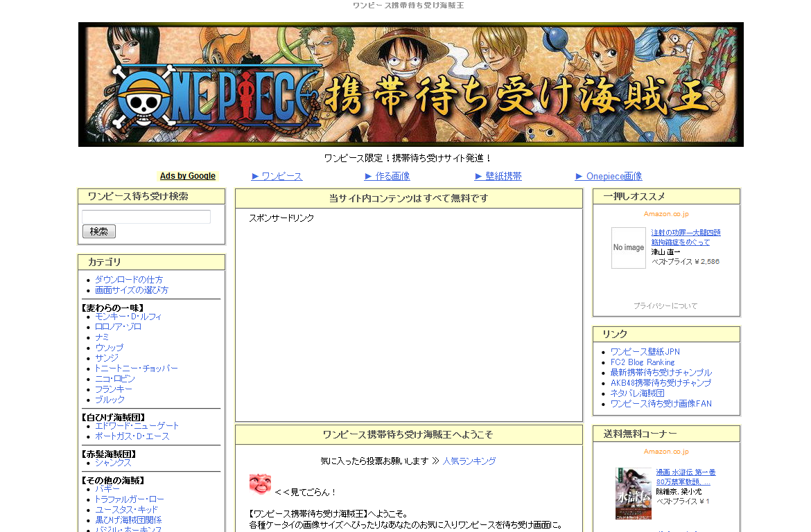Open 黒ひげ海賊団関係 link

[x=128, y=520]
